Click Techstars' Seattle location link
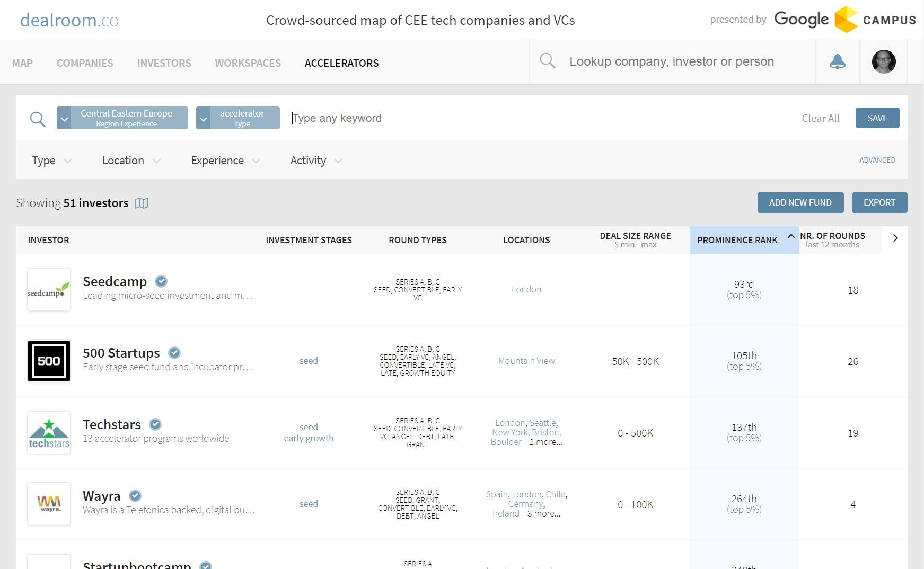The image size is (924, 569). (x=542, y=423)
